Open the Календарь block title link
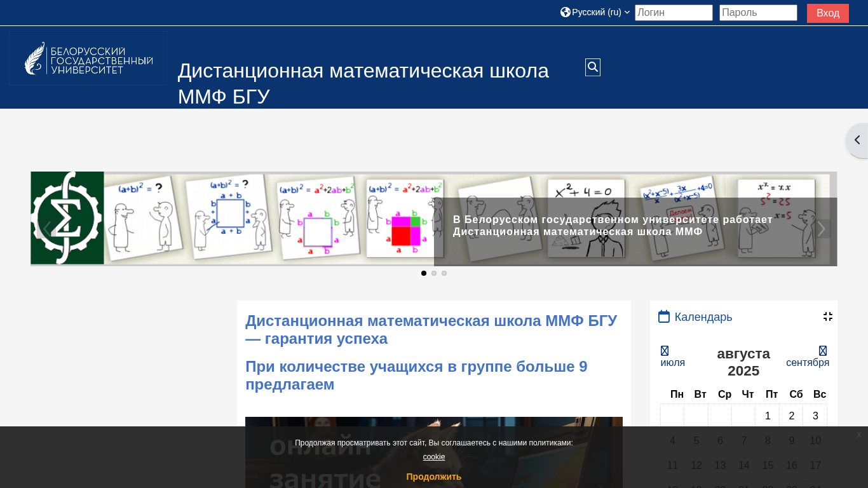Screen dimensions: 868x488 coord(703,317)
